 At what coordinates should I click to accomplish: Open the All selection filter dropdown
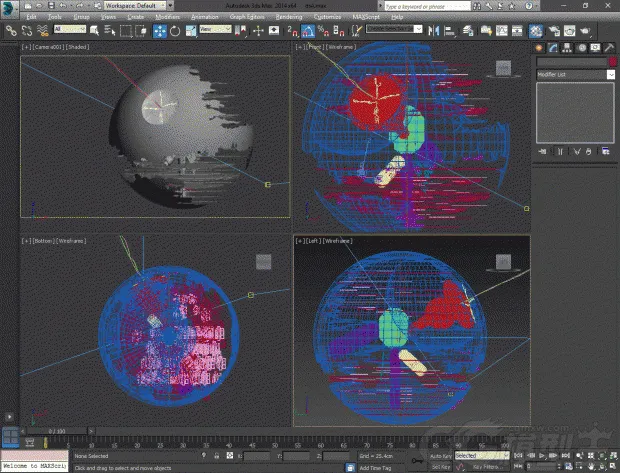click(70, 29)
